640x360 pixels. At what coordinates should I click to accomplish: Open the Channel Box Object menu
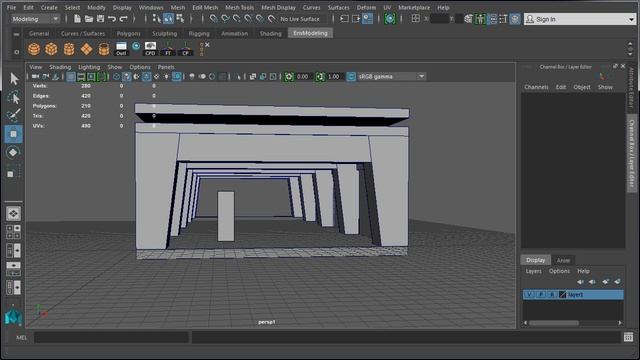(582, 87)
